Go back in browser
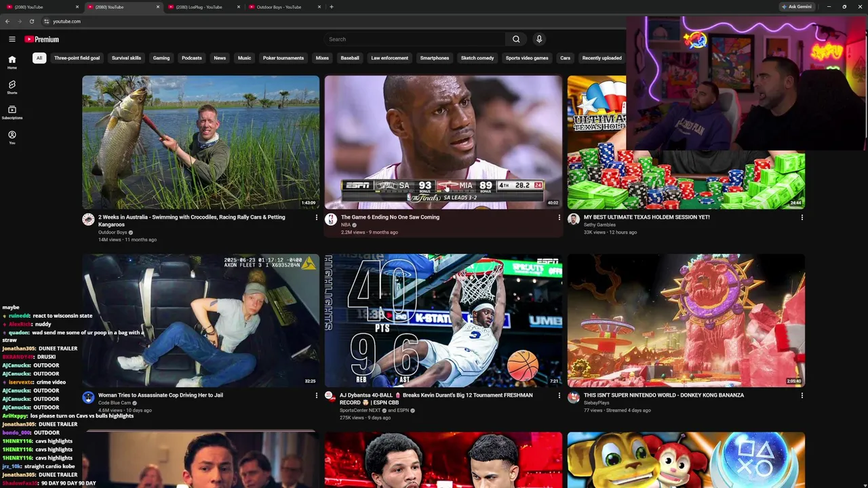This screenshot has width=868, height=488. pyautogui.click(x=7, y=21)
